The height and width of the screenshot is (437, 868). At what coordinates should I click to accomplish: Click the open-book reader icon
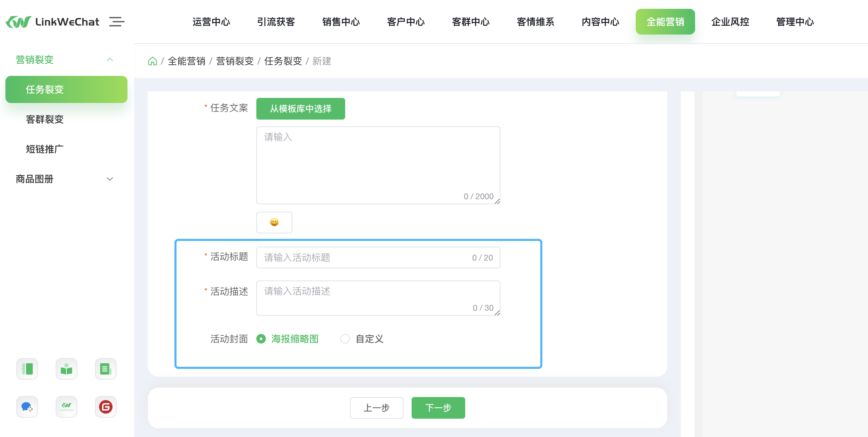[x=66, y=369]
